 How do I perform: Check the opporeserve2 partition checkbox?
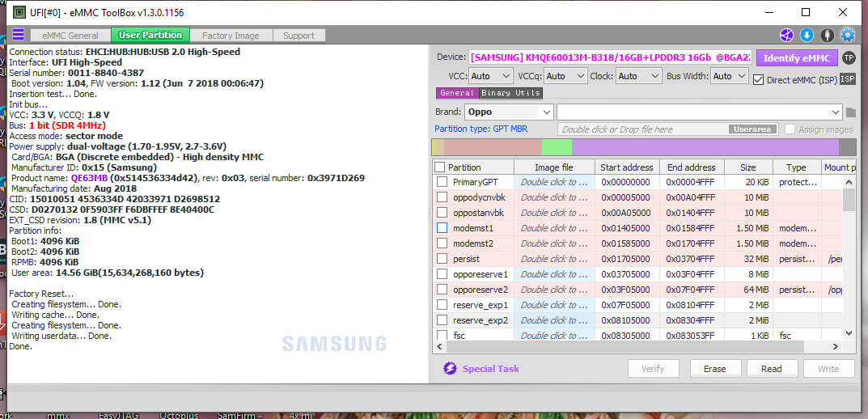click(x=442, y=289)
